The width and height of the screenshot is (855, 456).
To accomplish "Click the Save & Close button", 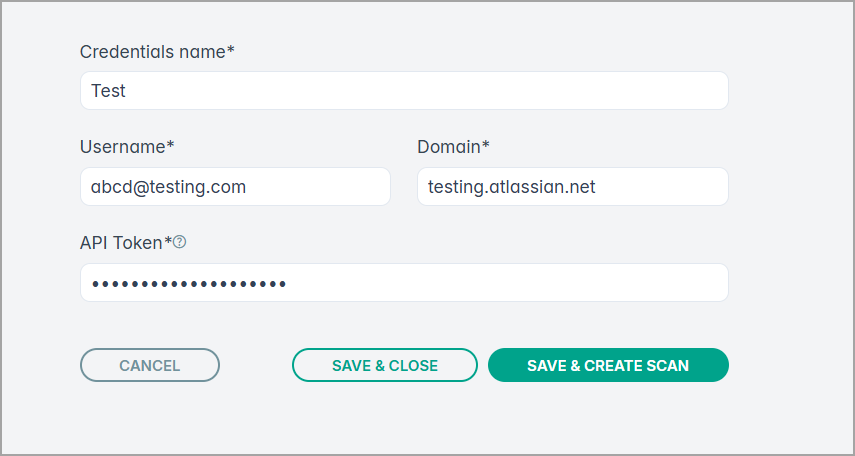I will coord(385,366).
